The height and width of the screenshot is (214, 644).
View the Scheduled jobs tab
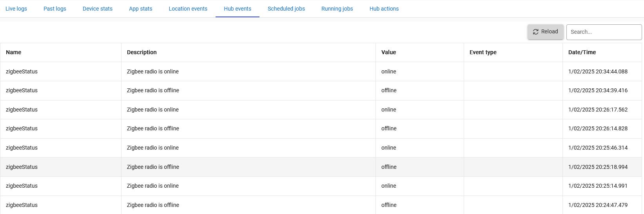click(287, 9)
